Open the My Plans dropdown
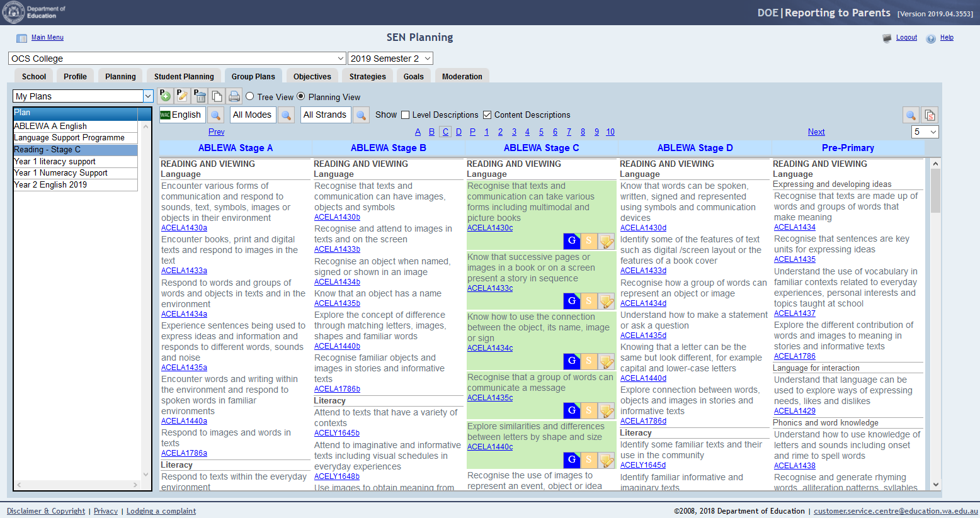The width and height of the screenshot is (980, 518). [x=83, y=96]
